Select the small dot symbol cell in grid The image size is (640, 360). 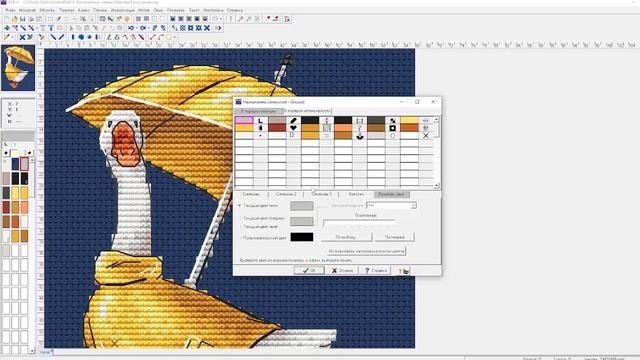pyautogui.click(x=260, y=136)
